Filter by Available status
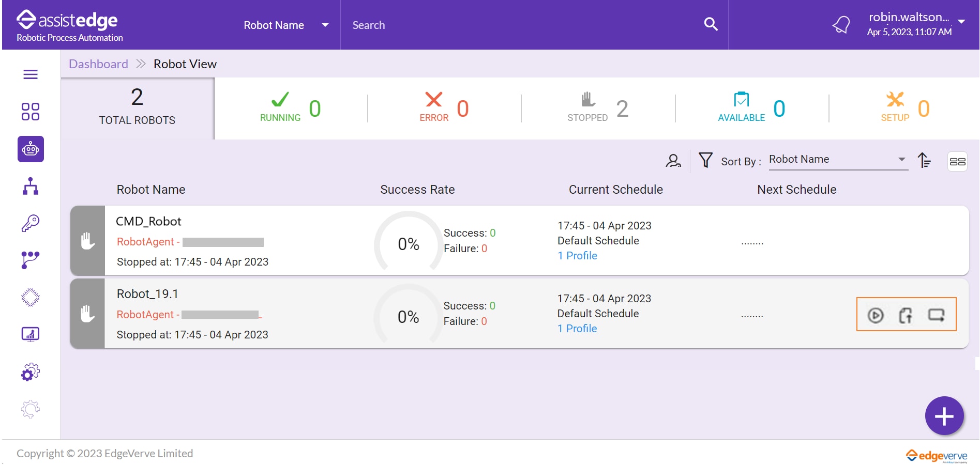980x465 pixels. point(751,108)
